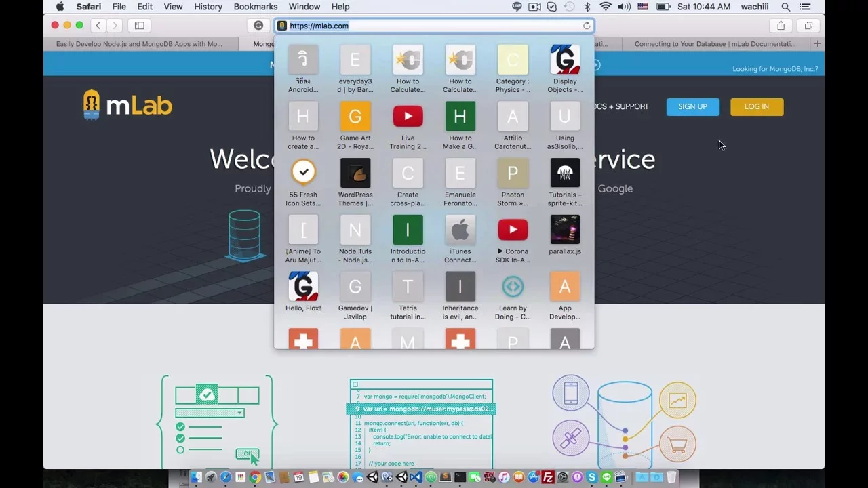Open the "[Anime] To Aru Majut..." favorite
The height and width of the screenshot is (488, 868).
pos(303,230)
